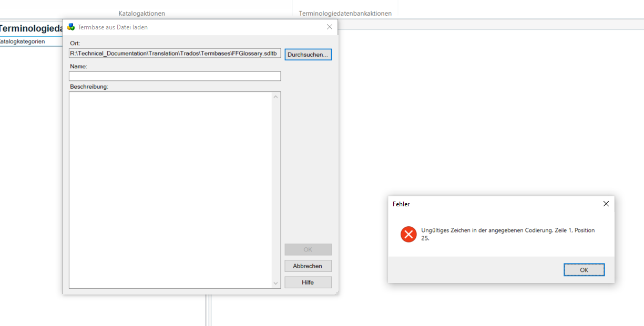Click the Fehler dialog title bar
The width and height of the screenshot is (644, 326).
pyautogui.click(x=473, y=204)
